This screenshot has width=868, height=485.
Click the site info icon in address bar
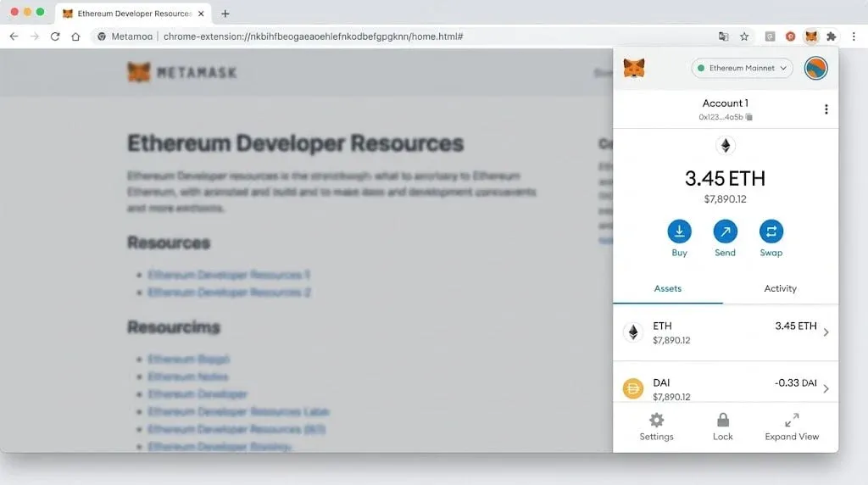pyautogui.click(x=102, y=36)
